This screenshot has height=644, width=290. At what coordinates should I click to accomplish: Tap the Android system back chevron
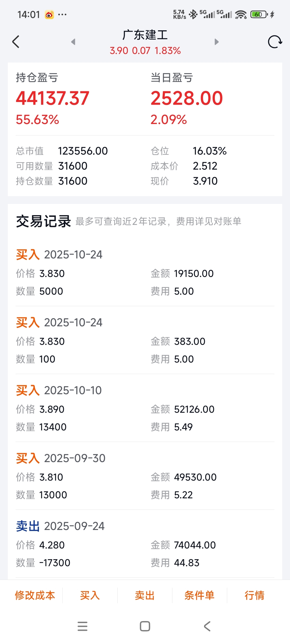207,626
